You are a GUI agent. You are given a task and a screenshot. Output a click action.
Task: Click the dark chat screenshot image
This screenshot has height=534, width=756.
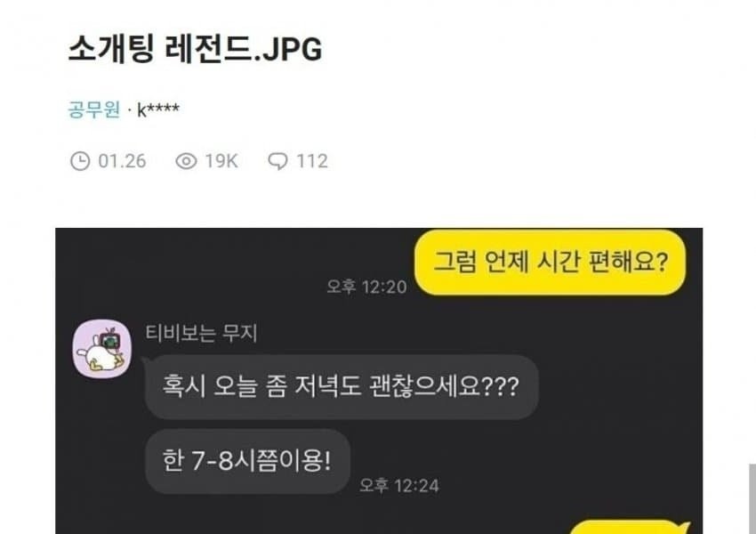[x=379, y=381]
